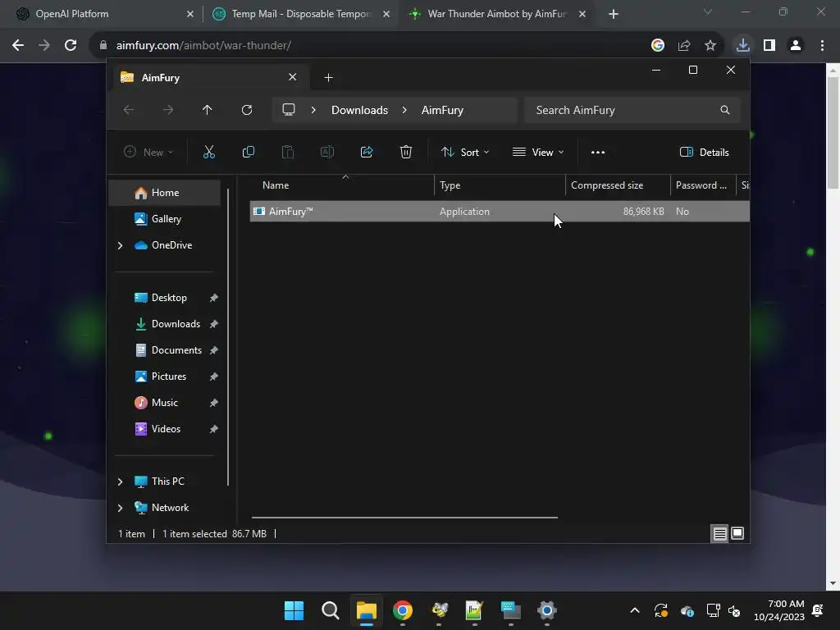Click the horizontal scrollbar in file list

coord(404,518)
